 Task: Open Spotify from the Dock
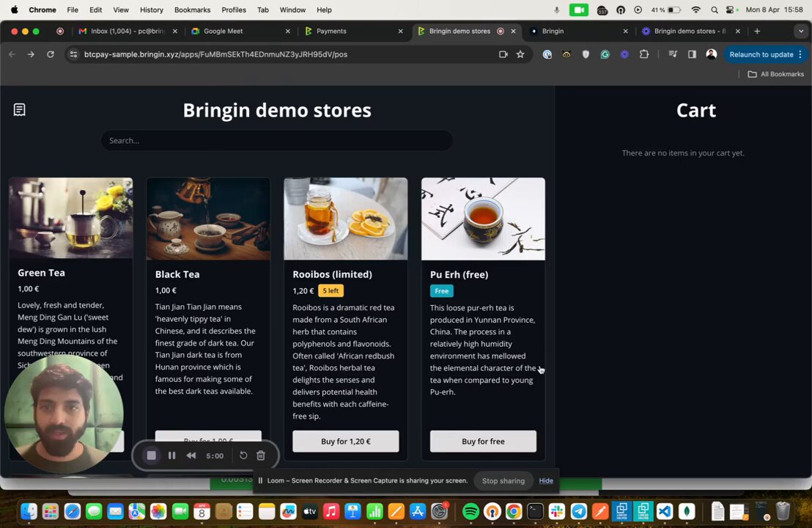(470, 512)
